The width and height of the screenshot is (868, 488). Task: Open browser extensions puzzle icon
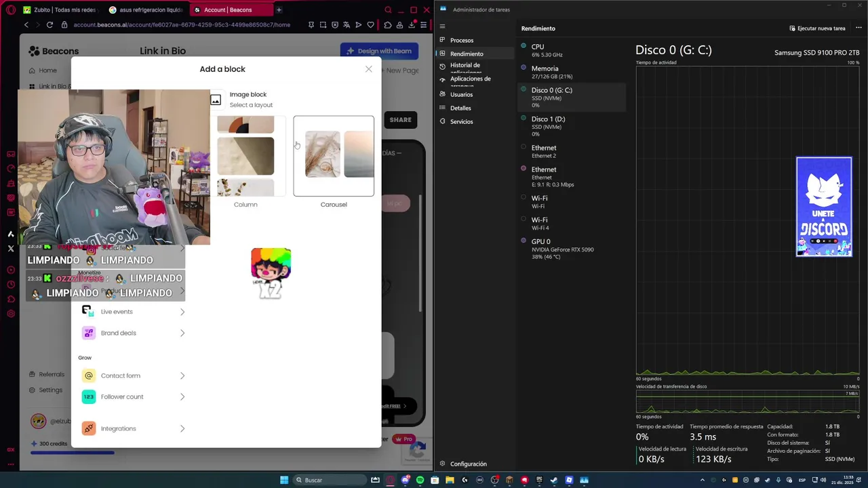pos(387,25)
